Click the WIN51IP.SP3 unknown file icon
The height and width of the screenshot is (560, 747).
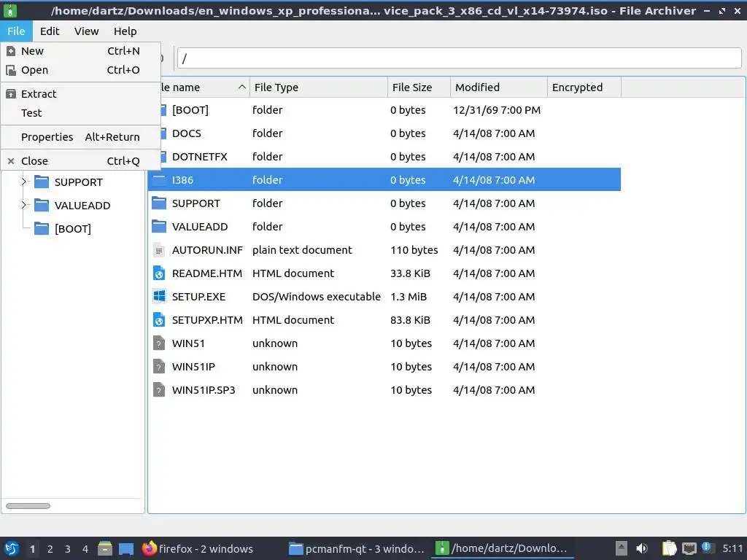(158, 390)
